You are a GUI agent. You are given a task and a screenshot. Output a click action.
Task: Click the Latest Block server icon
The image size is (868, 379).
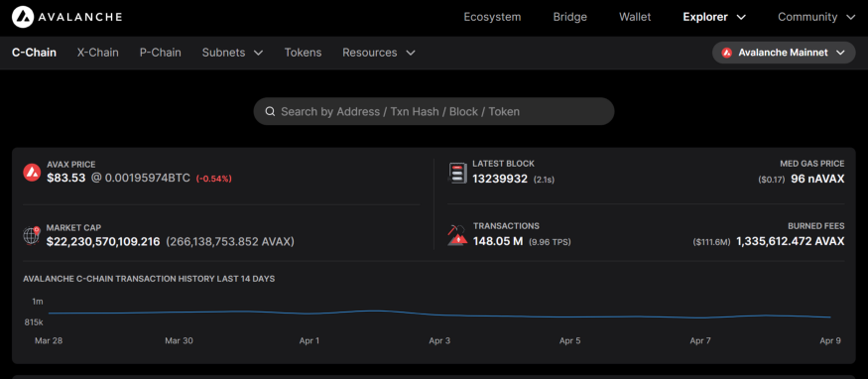coord(457,173)
